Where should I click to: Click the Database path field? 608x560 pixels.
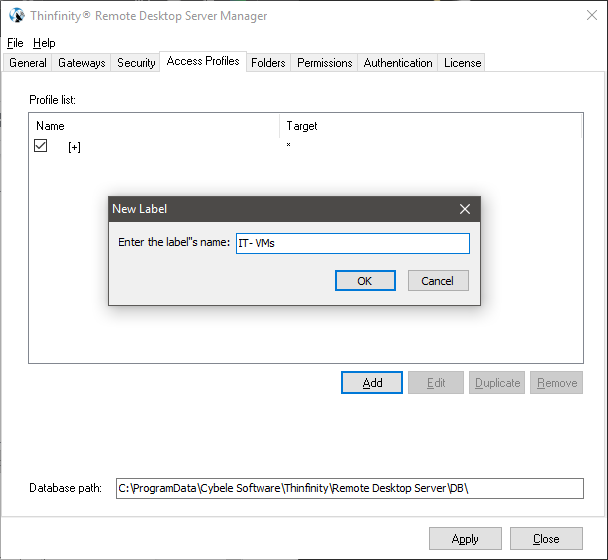click(350, 488)
